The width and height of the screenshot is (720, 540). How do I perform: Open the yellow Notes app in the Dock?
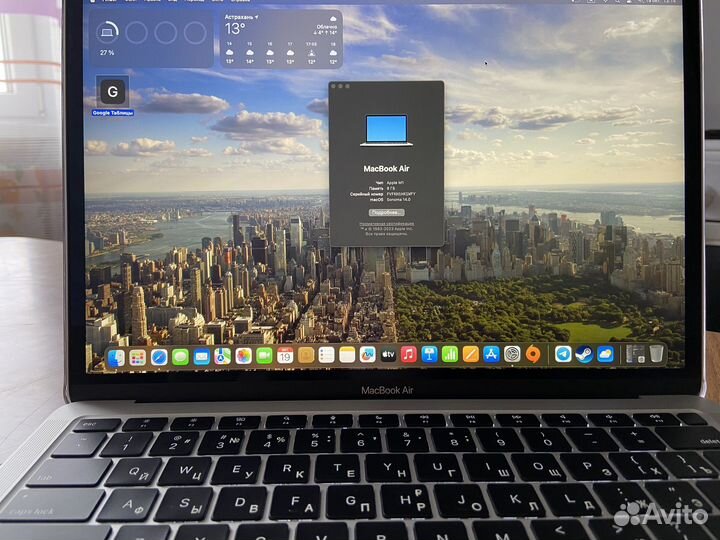click(x=347, y=354)
